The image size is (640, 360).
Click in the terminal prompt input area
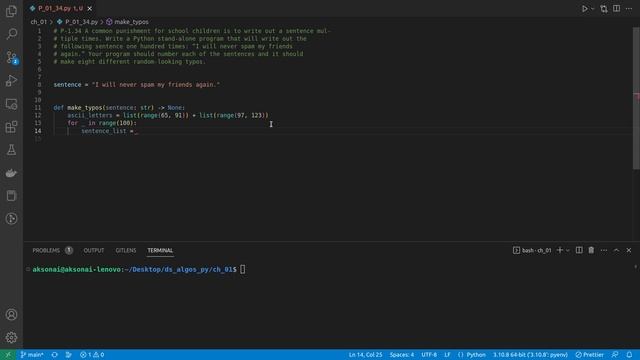click(243, 269)
